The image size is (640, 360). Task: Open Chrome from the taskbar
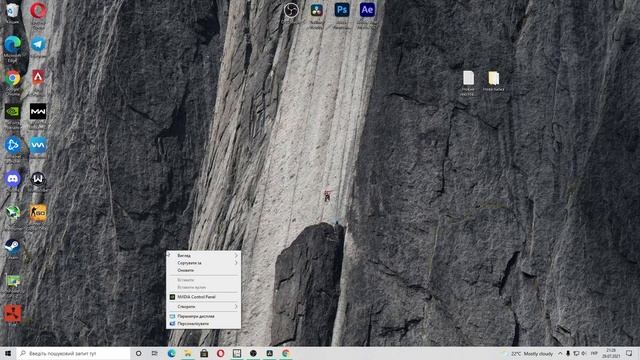(x=286, y=353)
